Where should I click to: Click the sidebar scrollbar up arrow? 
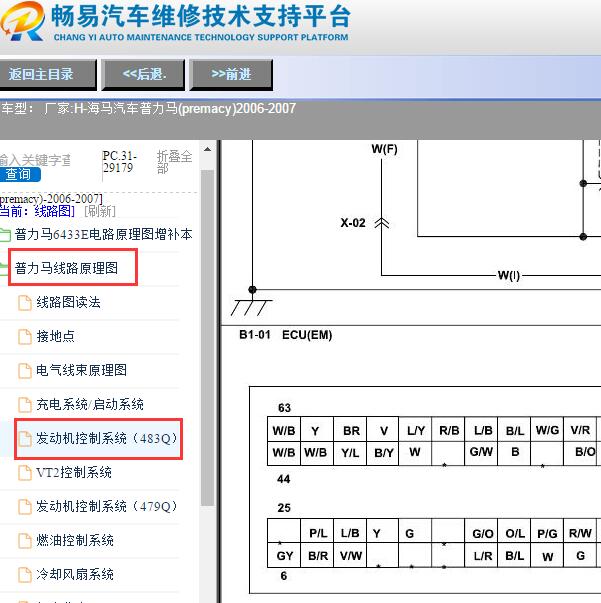point(208,149)
